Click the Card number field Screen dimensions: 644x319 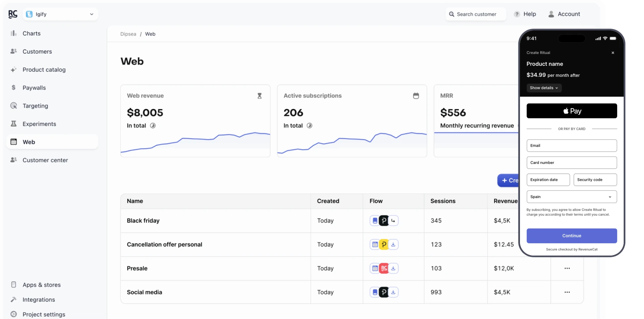coord(572,163)
